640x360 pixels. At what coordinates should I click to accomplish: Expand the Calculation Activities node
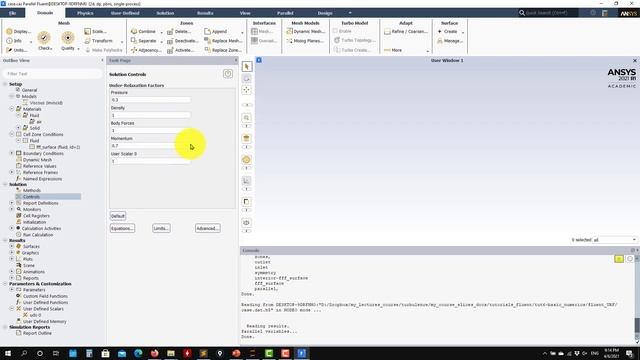[12, 228]
